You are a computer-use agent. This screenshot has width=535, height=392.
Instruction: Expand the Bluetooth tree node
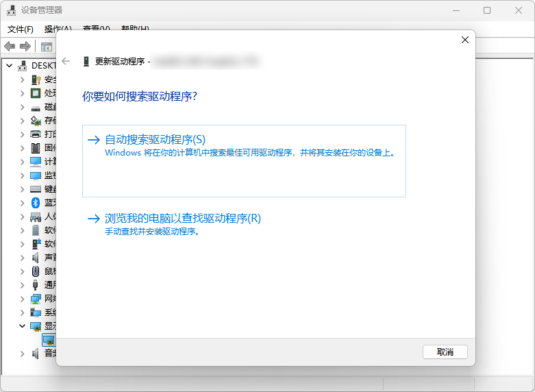[x=23, y=203]
